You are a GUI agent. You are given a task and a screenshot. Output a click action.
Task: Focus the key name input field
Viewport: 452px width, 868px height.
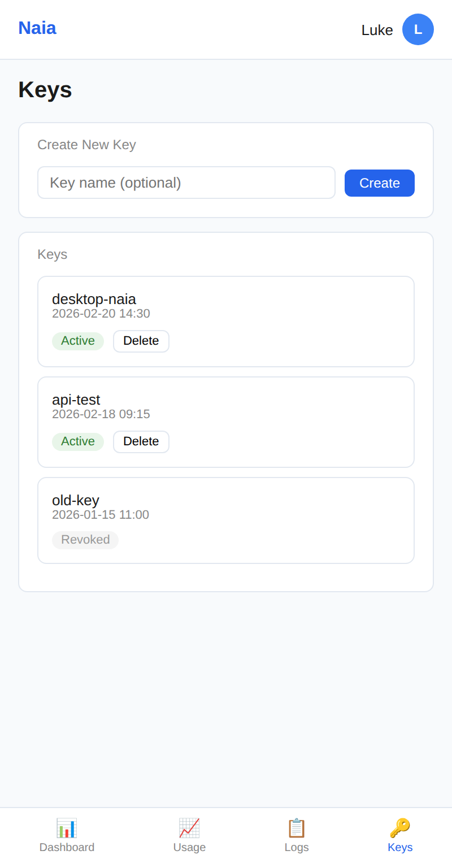click(x=186, y=183)
